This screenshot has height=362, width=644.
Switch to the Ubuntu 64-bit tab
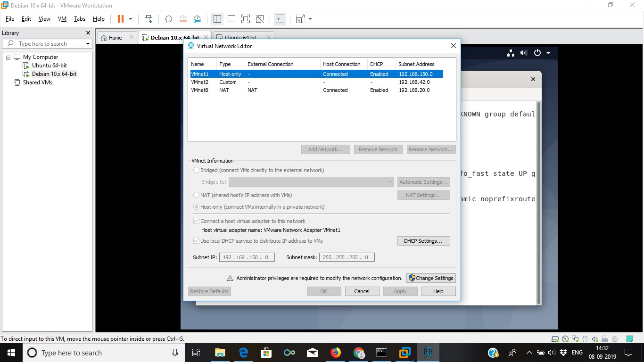click(240, 37)
